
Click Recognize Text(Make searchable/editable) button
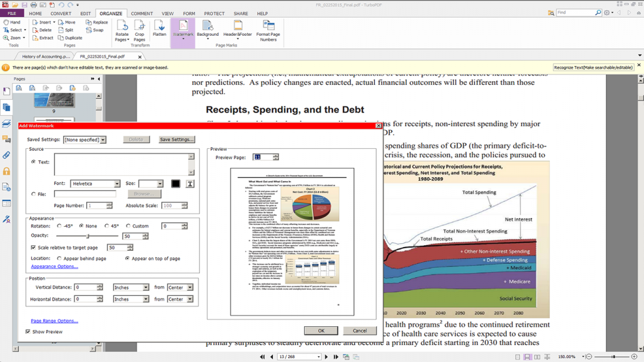point(593,67)
